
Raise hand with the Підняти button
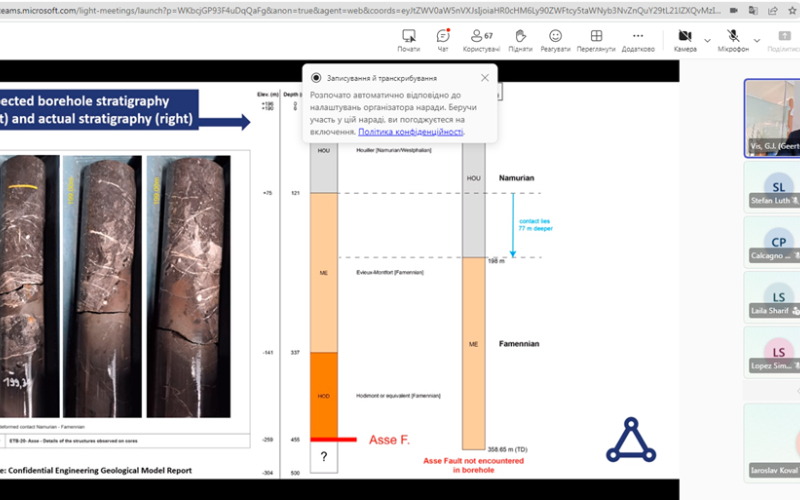tap(520, 40)
